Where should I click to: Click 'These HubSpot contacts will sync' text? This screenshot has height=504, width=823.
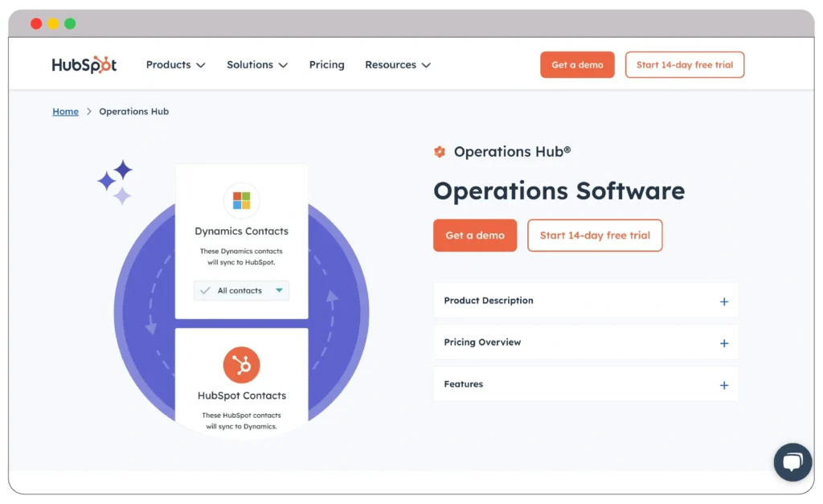tap(241, 420)
